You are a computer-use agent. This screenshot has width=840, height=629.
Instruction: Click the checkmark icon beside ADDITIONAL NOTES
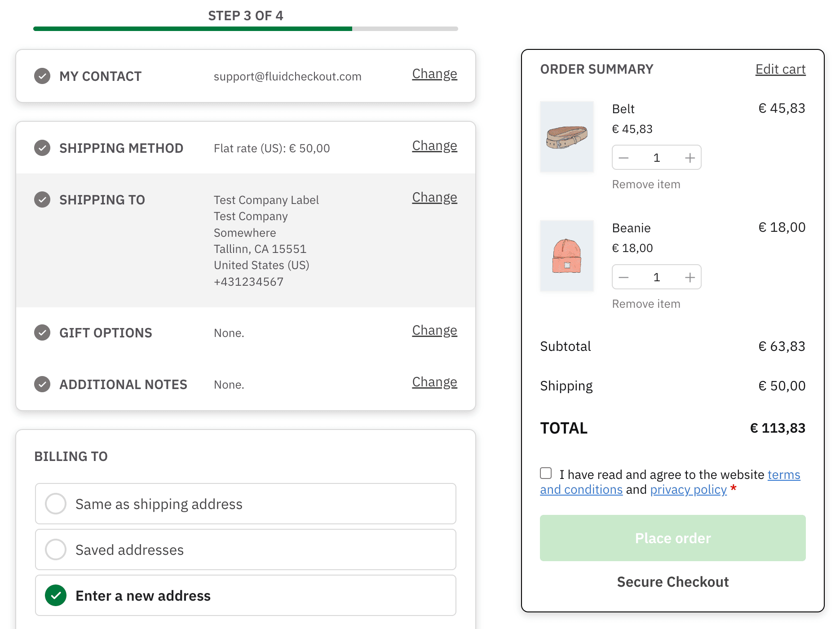point(42,384)
